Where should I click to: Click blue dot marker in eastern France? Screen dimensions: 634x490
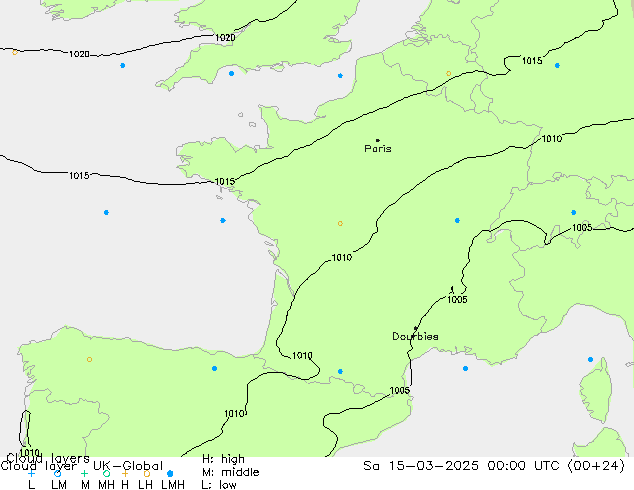pyautogui.click(x=457, y=220)
